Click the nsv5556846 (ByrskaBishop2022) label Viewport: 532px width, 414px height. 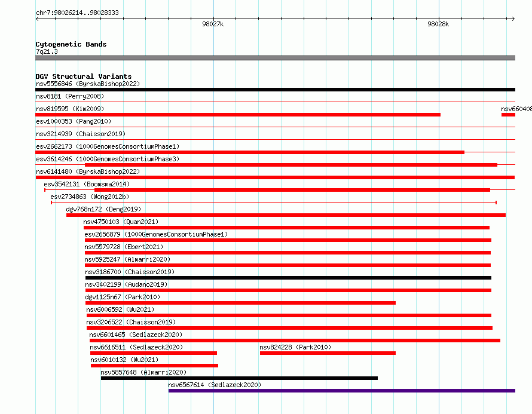pyautogui.click(x=88, y=84)
